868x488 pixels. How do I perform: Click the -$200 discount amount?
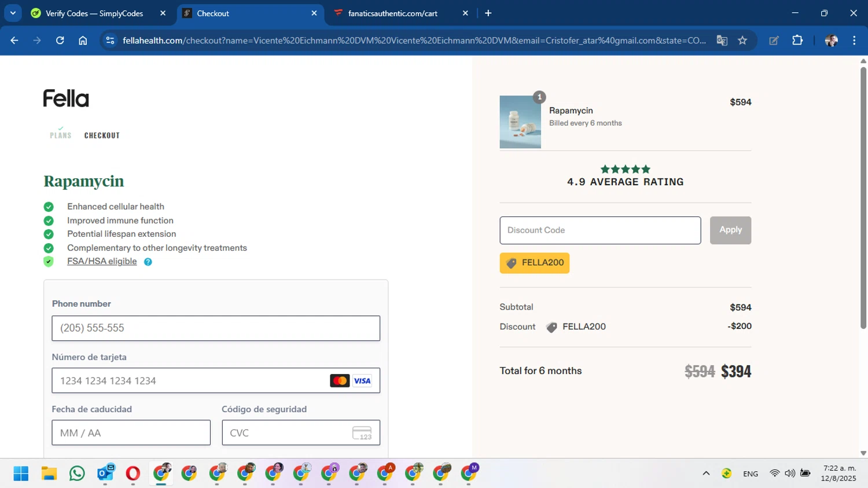(740, 326)
